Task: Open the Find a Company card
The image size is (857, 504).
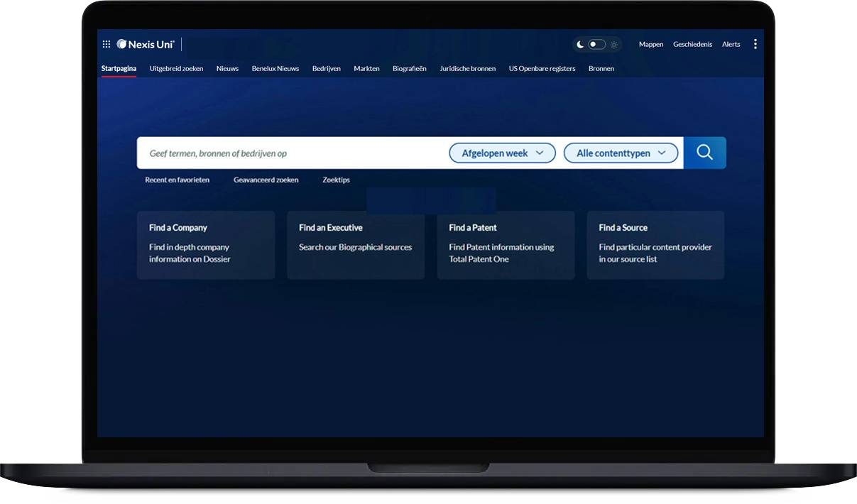Action: click(x=205, y=245)
